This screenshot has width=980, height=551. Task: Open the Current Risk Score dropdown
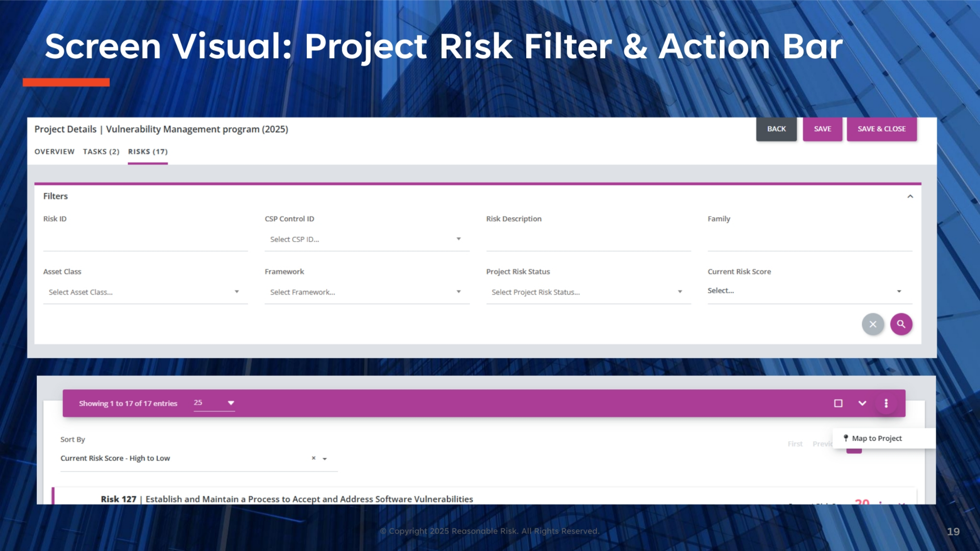tap(810, 291)
